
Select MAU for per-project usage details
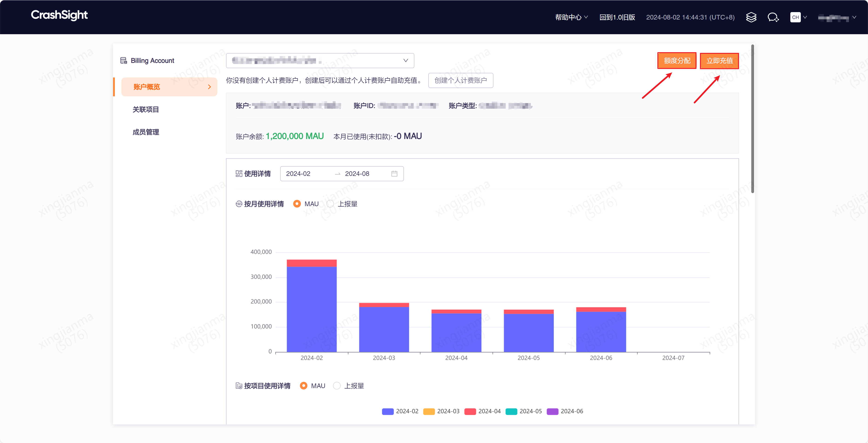coord(304,386)
